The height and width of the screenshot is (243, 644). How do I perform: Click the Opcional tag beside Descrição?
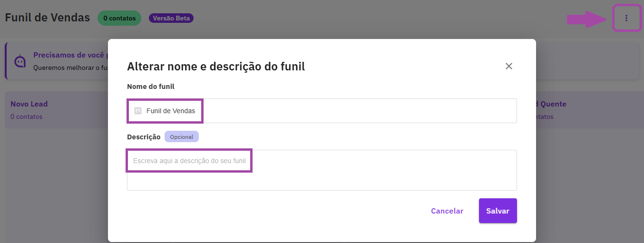[x=182, y=136]
